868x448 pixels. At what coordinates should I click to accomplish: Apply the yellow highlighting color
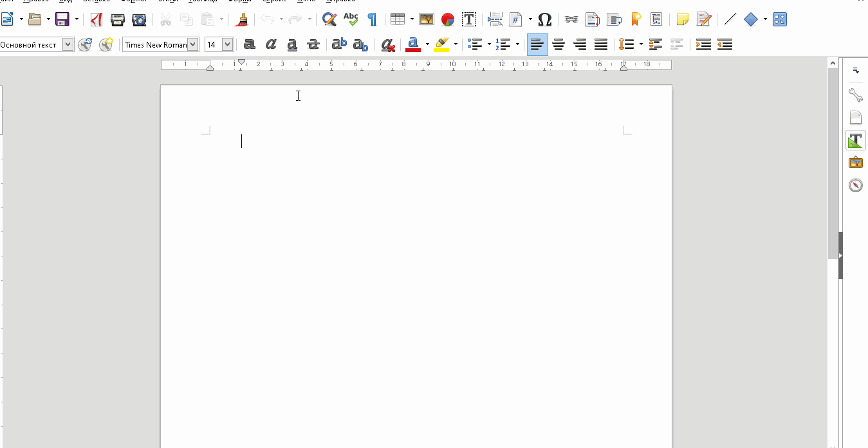(441, 44)
